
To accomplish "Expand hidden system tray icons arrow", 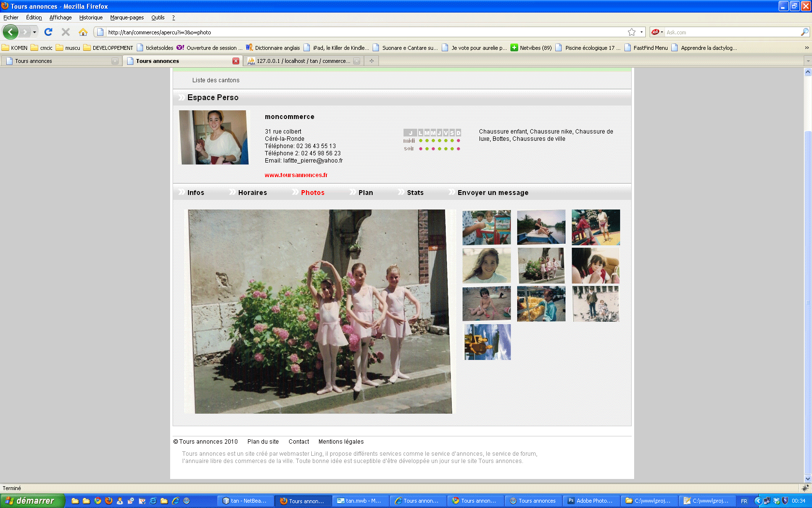I will point(758,501).
